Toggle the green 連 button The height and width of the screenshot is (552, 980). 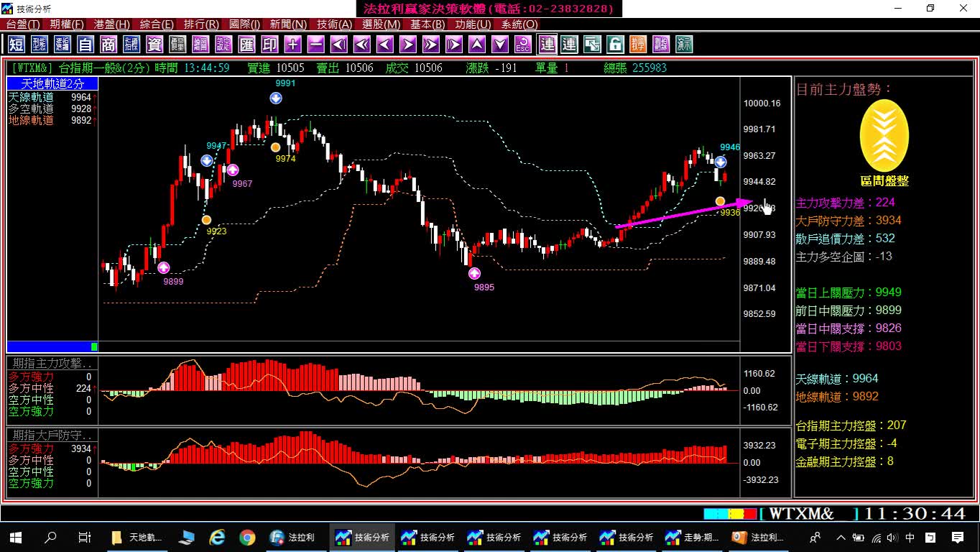(x=569, y=45)
